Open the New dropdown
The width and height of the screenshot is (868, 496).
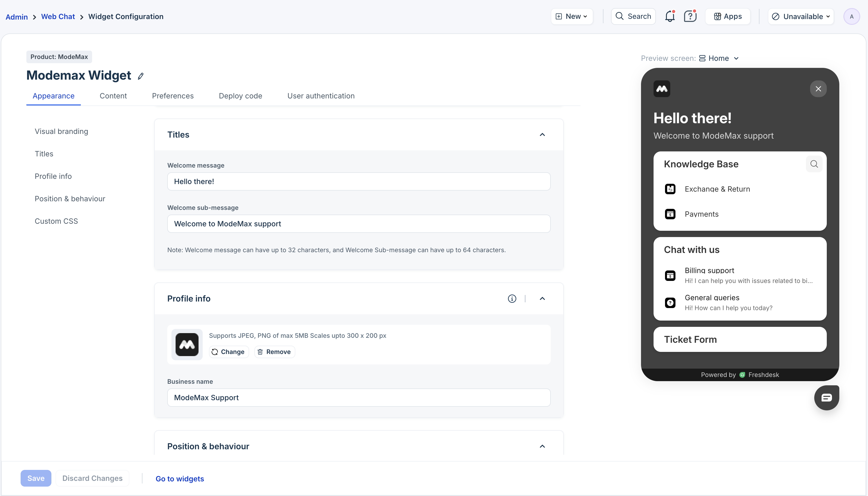tap(572, 16)
